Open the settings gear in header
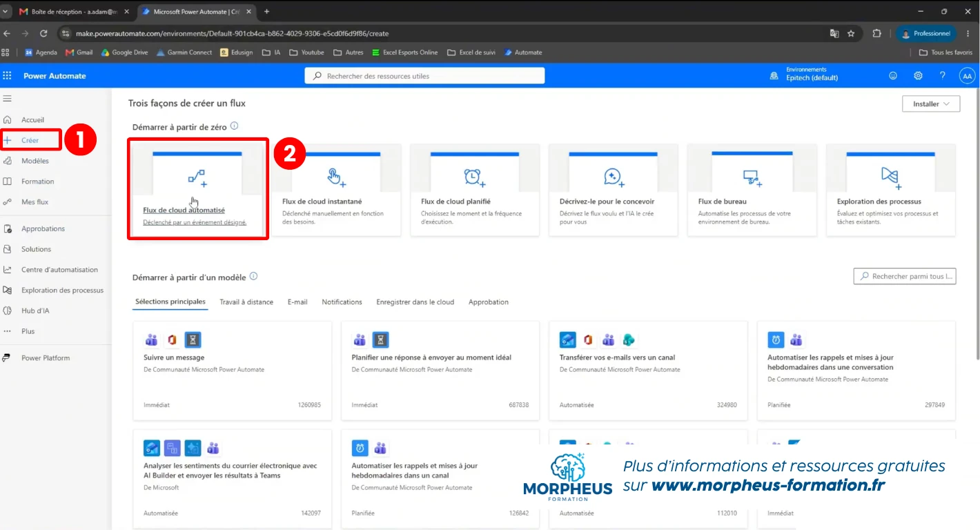Image resolution: width=980 pixels, height=530 pixels. click(x=918, y=76)
